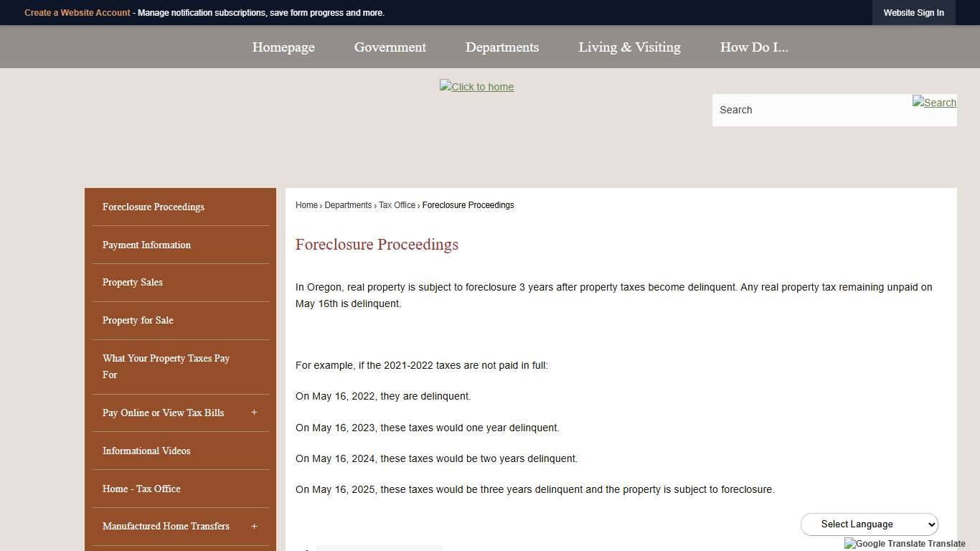Click the Website Sign In button
Viewport: 980px width, 551px height.
pos(913,12)
